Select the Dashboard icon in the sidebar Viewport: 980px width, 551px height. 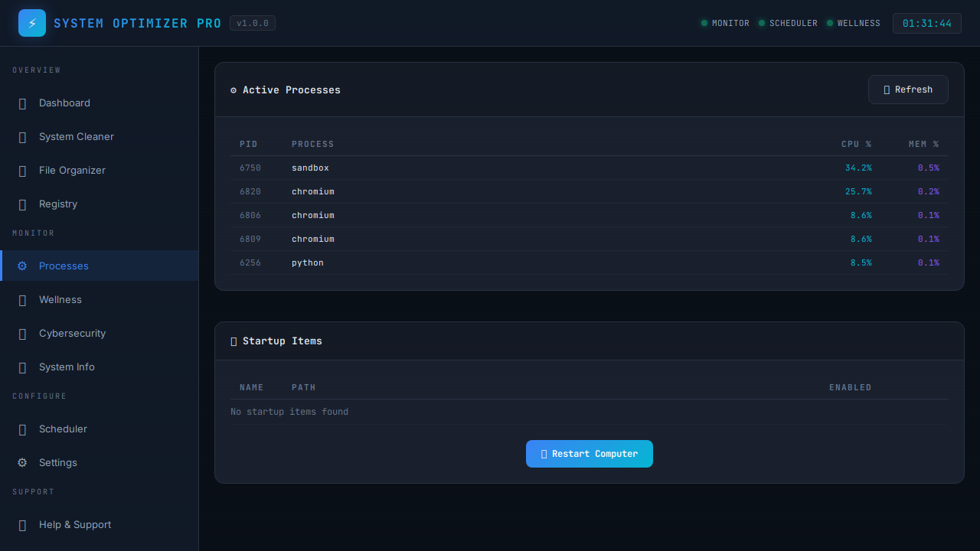(22, 103)
